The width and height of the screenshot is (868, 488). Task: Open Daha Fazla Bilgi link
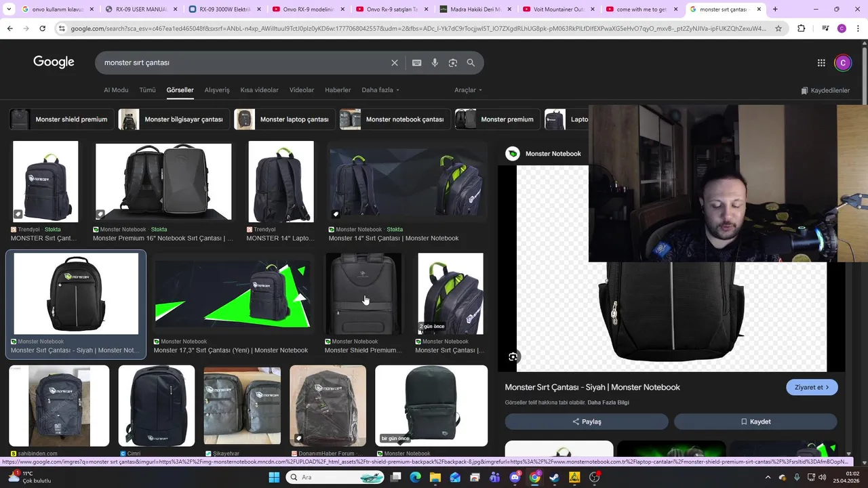click(608, 403)
